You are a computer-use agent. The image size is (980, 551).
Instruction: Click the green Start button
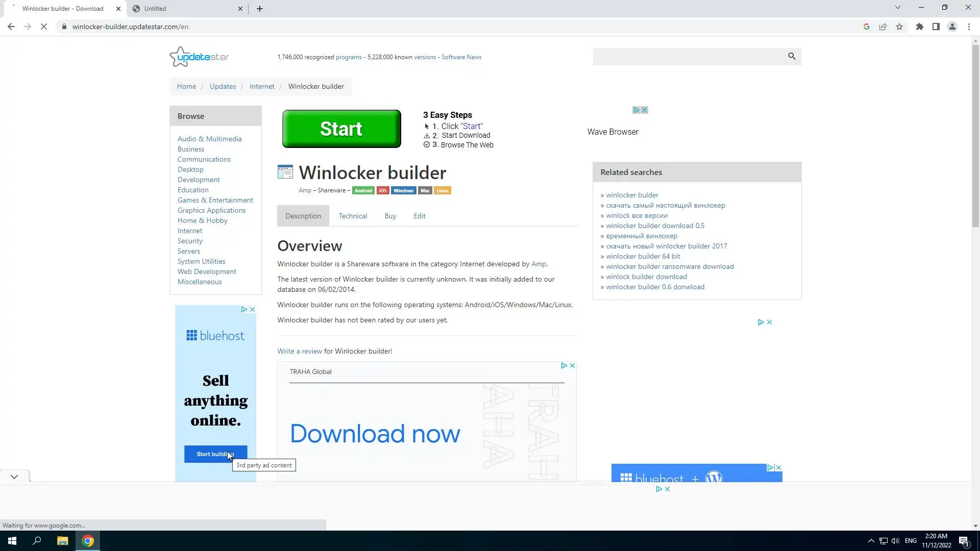[x=341, y=129]
